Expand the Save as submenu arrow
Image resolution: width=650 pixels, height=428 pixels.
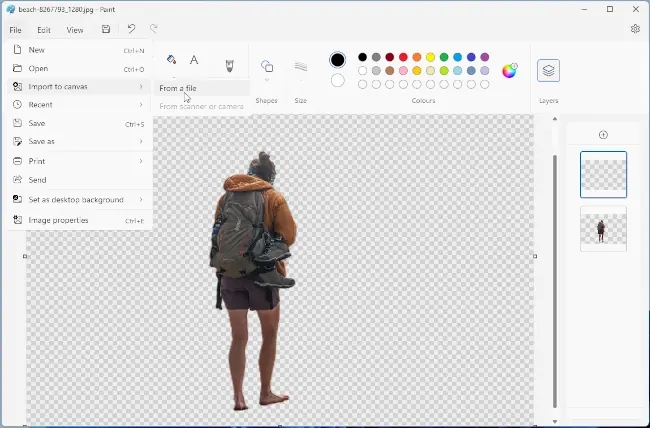point(141,141)
